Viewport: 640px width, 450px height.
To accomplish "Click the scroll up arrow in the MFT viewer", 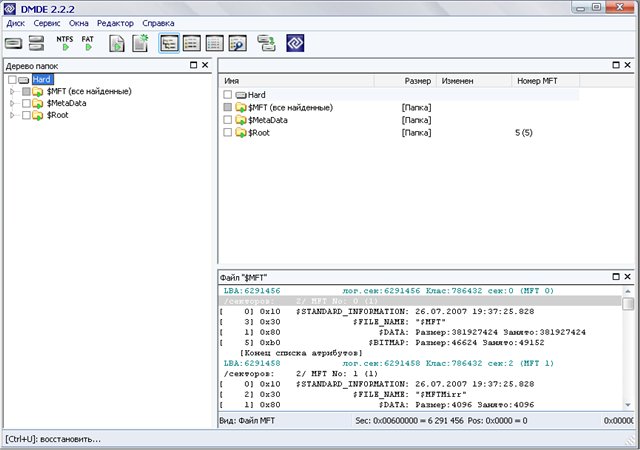I will (x=628, y=291).
